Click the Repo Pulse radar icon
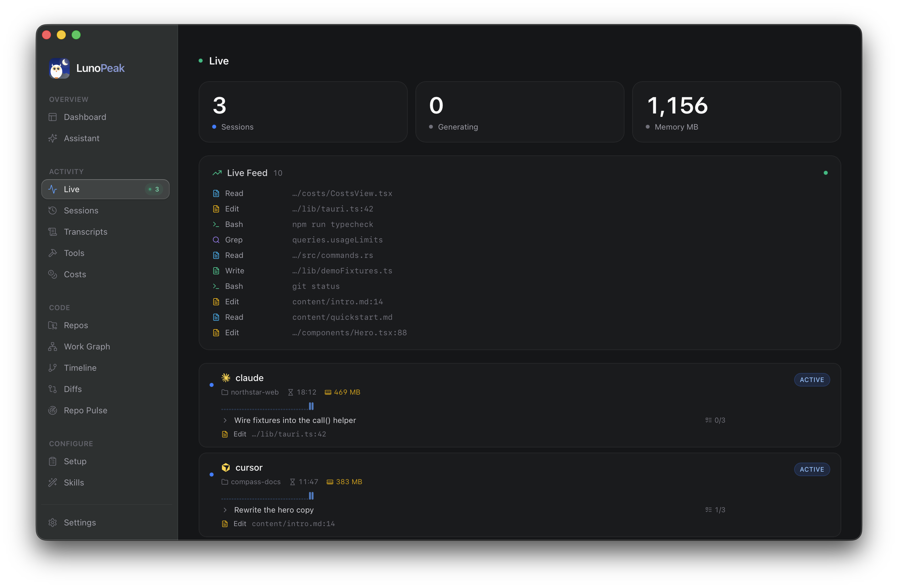898x588 pixels. pyautogui.click(x=53, y=410)
